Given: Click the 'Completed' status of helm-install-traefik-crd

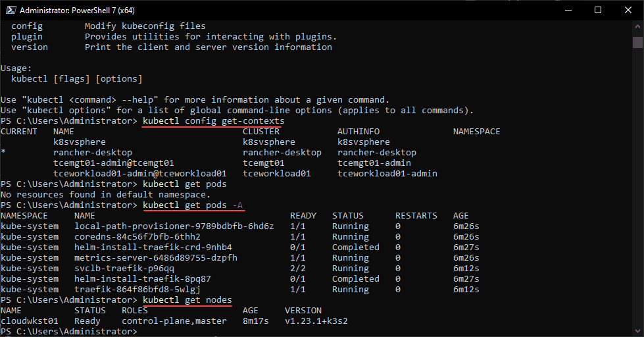Looking at the screenshot, I should tap(356, 247).
